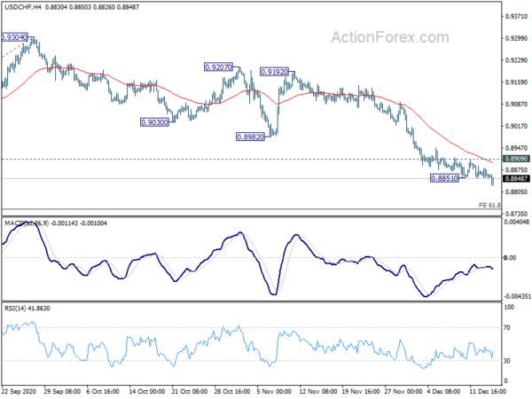Click the 4 Dec 08:00 date label
This screenshot has width=532, height=399.
pyautogui.click(x=443, y=391)
